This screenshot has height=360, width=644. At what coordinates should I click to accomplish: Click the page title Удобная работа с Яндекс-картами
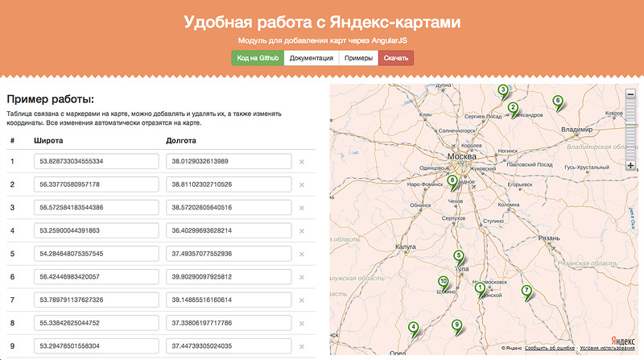322,23
